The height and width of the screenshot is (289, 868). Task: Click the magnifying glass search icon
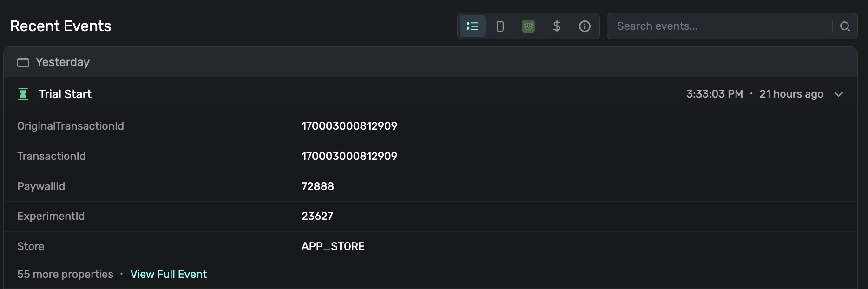[845, 26]
